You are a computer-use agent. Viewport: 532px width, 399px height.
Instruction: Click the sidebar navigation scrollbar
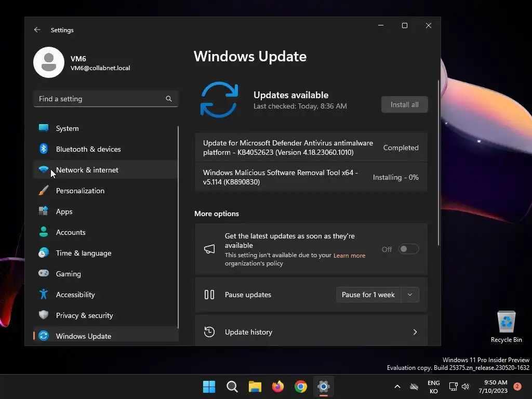[178, 227]
